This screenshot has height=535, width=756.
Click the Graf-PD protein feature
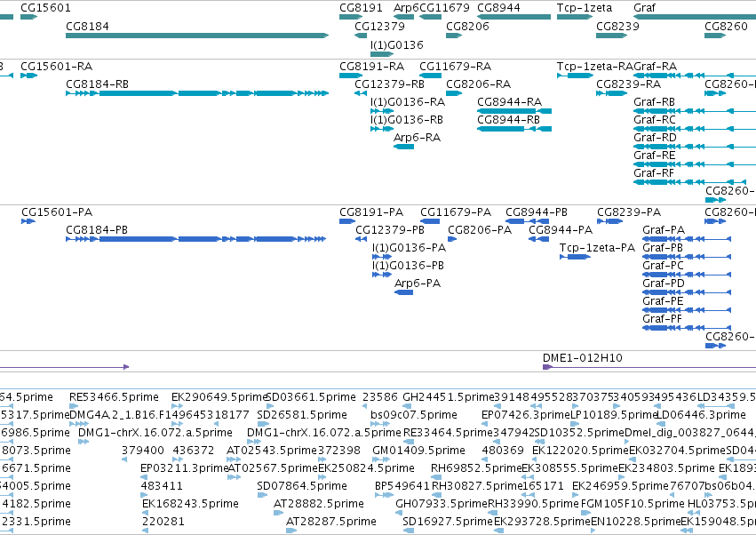click(x=687, y=292)
